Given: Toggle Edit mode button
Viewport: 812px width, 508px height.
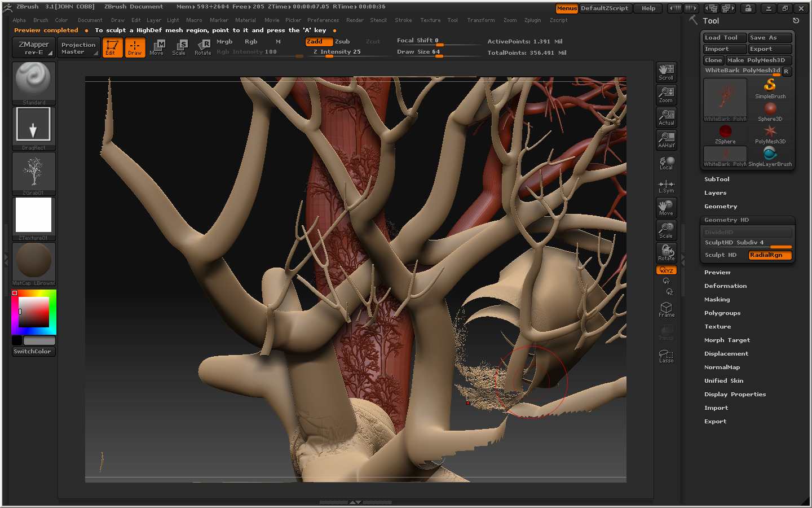Looking at the screenshot, I should pyautogui.click(x=112, y=47).
